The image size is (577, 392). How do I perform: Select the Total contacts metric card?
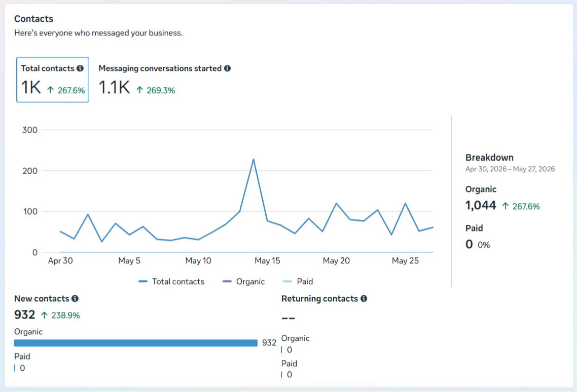coord(53,80)
